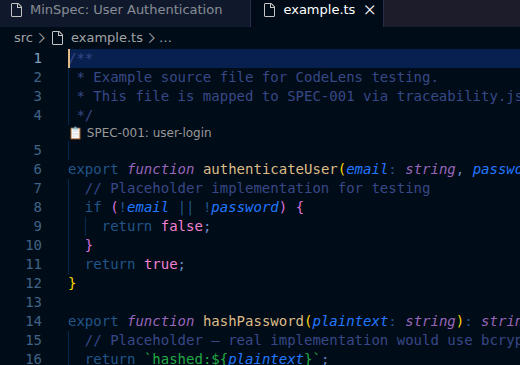The width and height of the screenshot is (520, 365).
Task: Click the 'true' keyword on line 11
Action: point(161,264)
